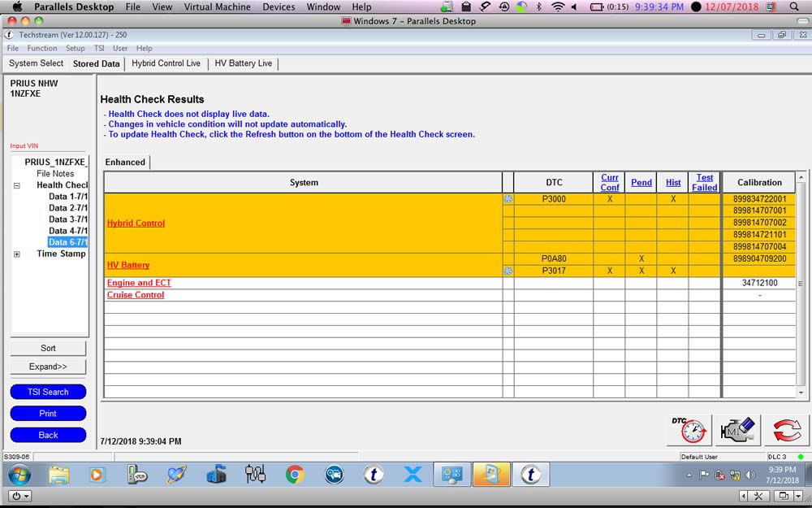This screenshot has width=812, height=508.
Task: Open the TSI menu
Action: 99,48
